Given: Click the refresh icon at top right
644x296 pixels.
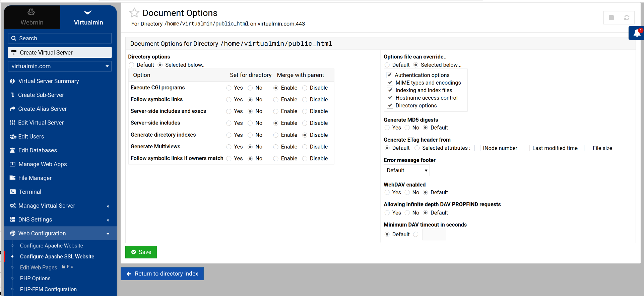Looking at the screenshot, I should (x=627, y=18).
